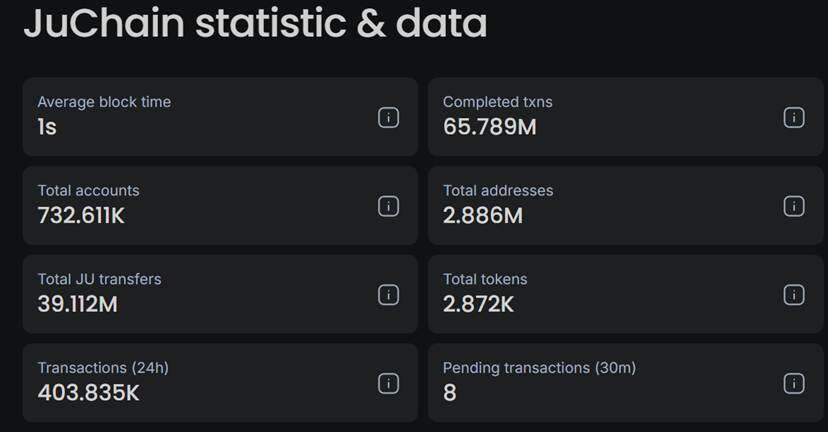Select the 732.611K accounts value
The height and width of the screenshot is (432, 828).
click(81, 215)
